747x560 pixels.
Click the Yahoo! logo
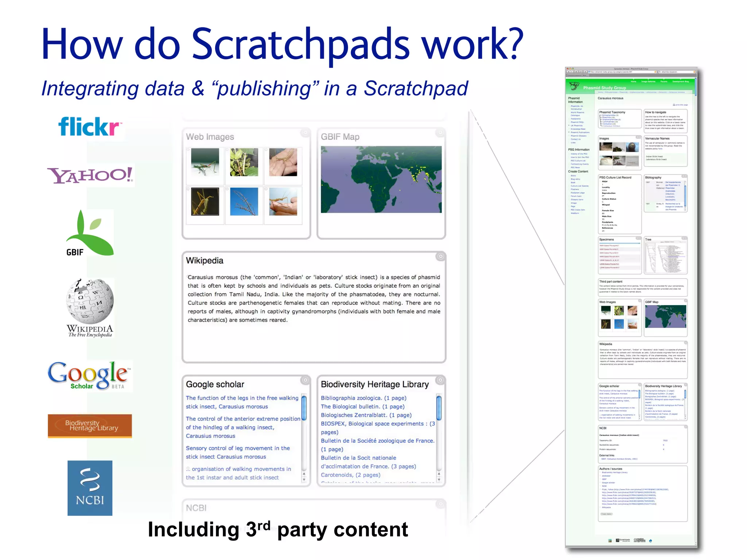[90, 175]
